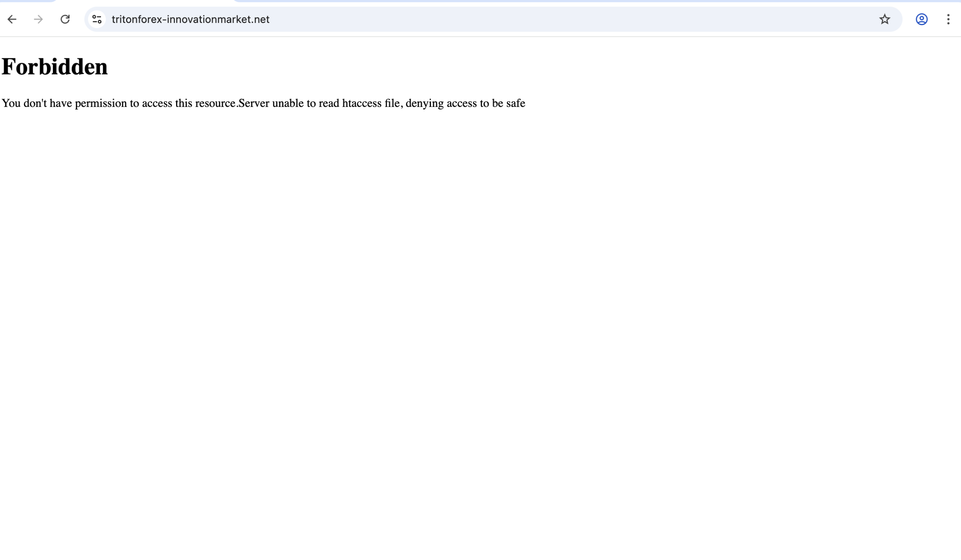Image resolution: width=961 pixels, height=560 pixels.
Task: Bookmark this tab with the star
Action: (884, 20)
